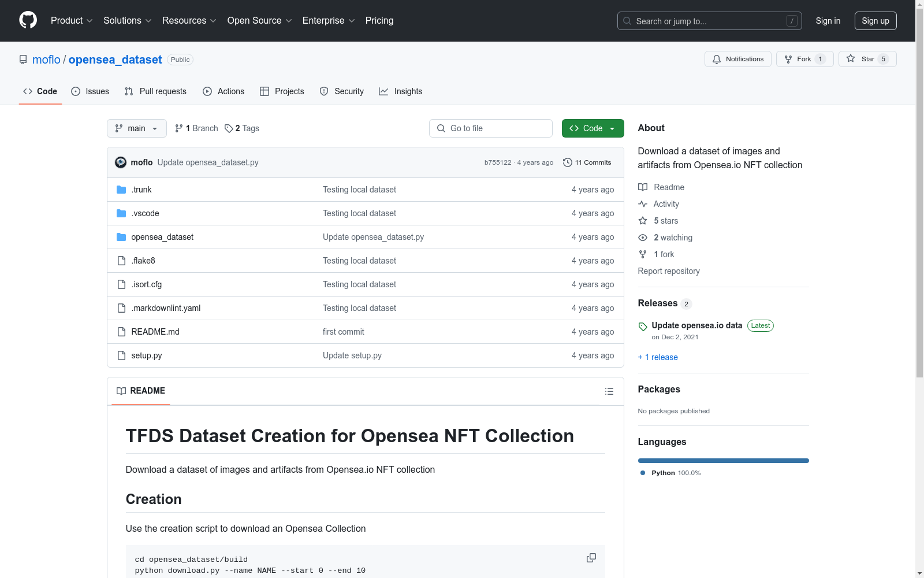
Task: Switch to the Insights tab
Action: (x=401, y=91)
